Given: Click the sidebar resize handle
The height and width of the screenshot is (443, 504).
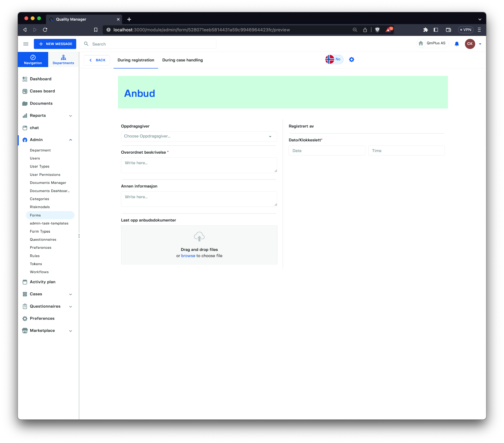Looking at the screenshot, I should 79,236.
